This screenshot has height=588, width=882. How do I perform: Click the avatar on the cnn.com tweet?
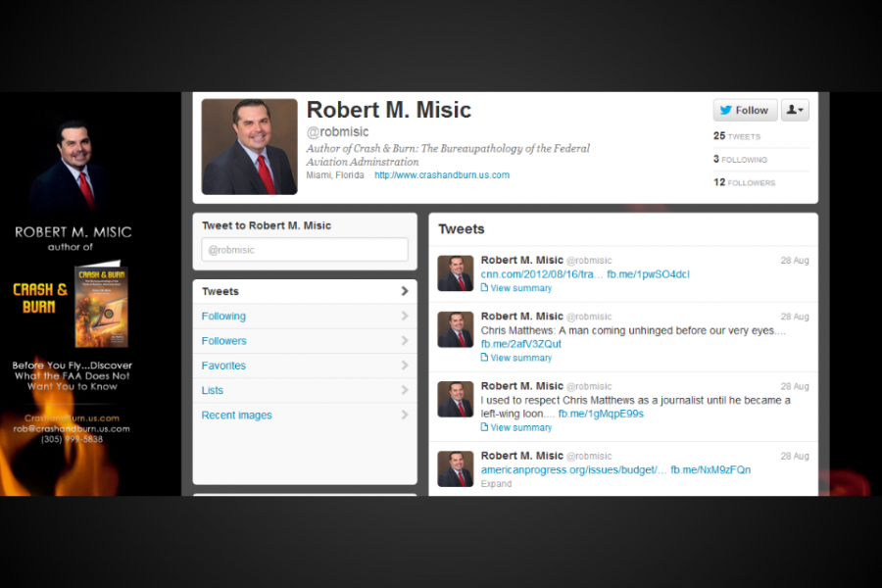455,272
